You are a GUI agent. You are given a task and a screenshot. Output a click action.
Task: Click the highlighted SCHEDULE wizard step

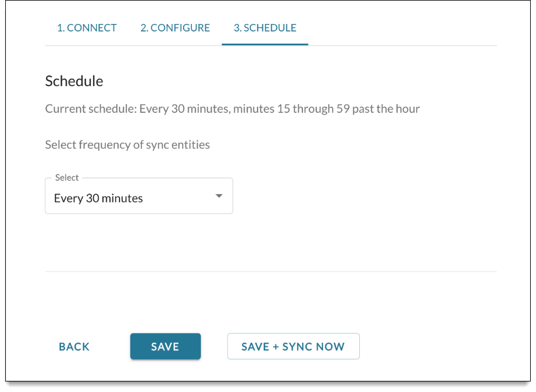point(264,27)
